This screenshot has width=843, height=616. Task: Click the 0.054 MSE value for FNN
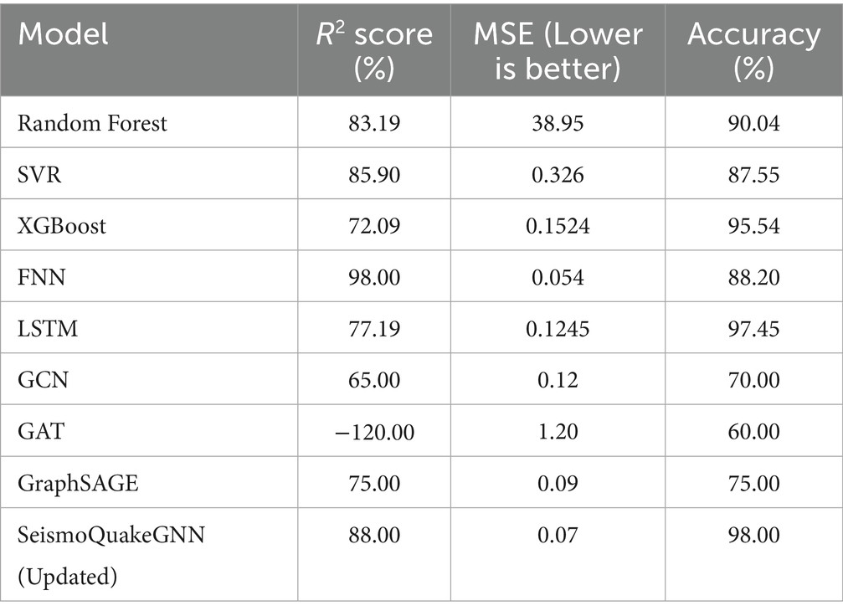pos(558,277)
